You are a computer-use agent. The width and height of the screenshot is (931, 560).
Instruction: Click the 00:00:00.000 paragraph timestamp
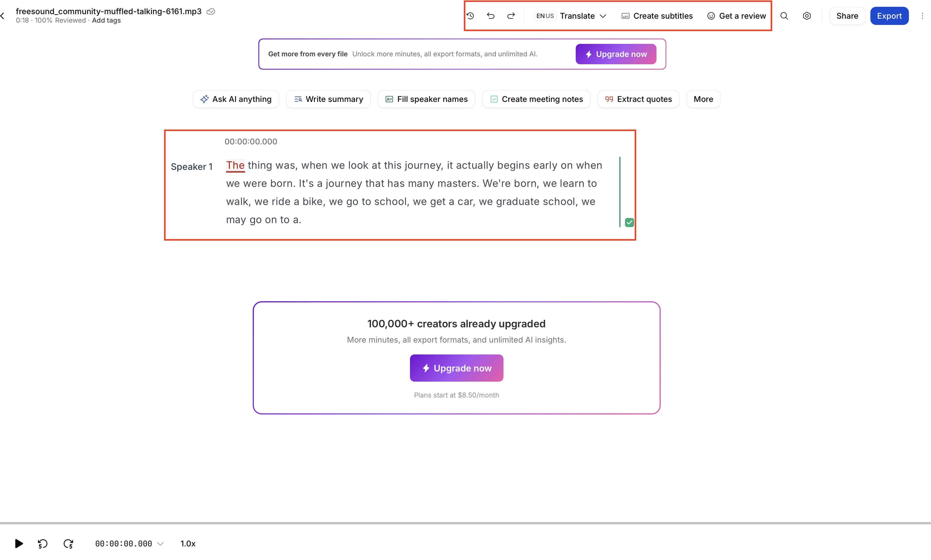tap(251, 142)
